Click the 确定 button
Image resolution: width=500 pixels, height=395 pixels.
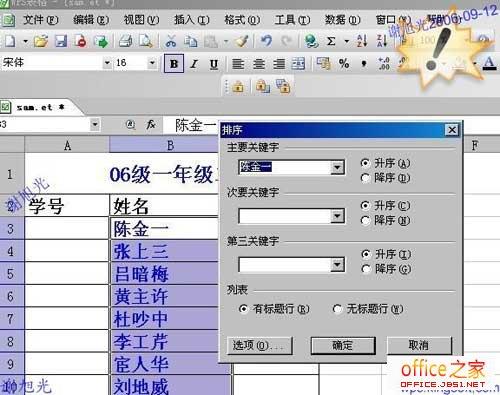[343, 345]
